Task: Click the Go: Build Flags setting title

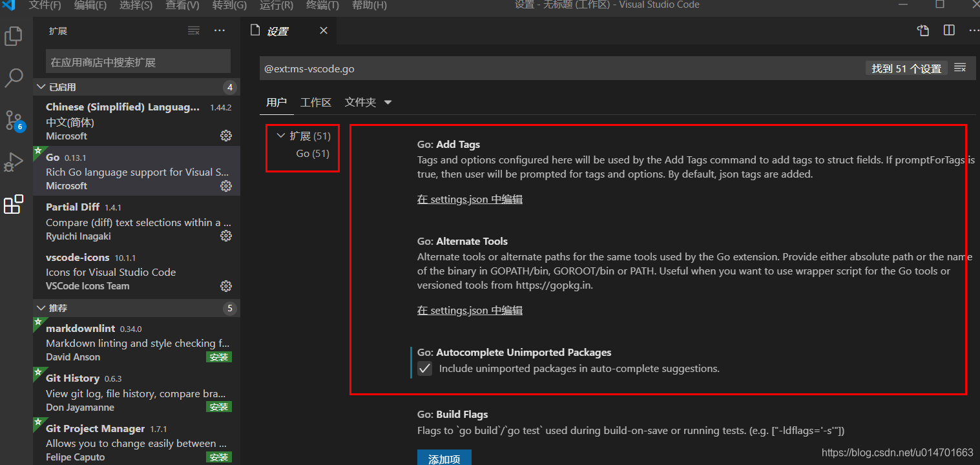Action: click(452, 415)
